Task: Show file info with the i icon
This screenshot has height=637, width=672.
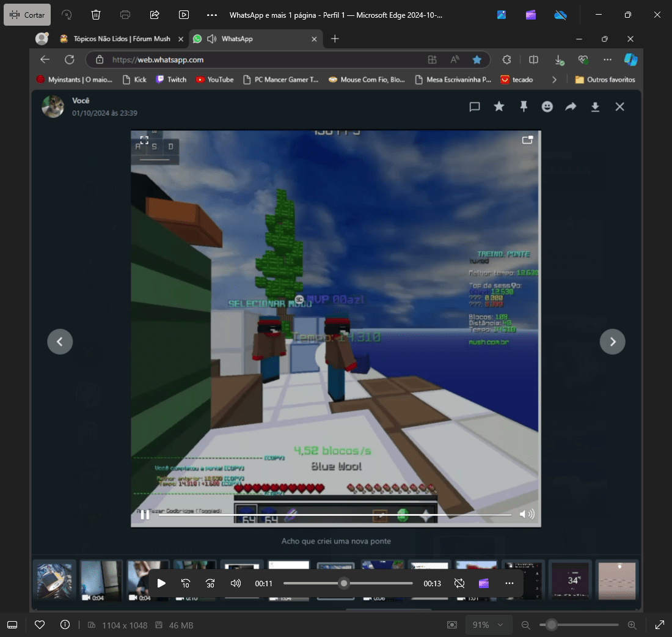Action: pos(65,625)
